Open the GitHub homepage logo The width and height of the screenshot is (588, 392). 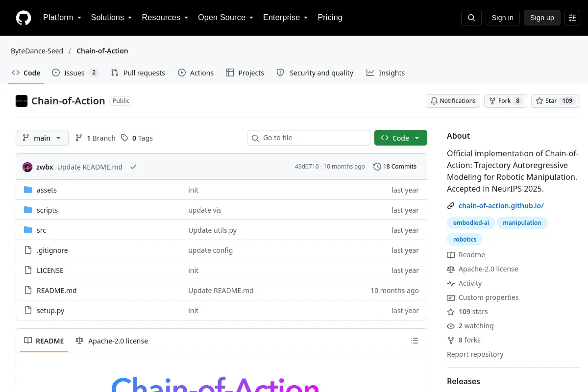(24, 18)
